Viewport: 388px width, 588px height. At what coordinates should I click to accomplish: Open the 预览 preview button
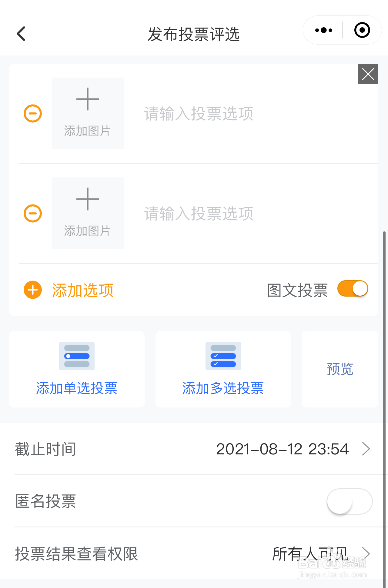coord(340,369)
